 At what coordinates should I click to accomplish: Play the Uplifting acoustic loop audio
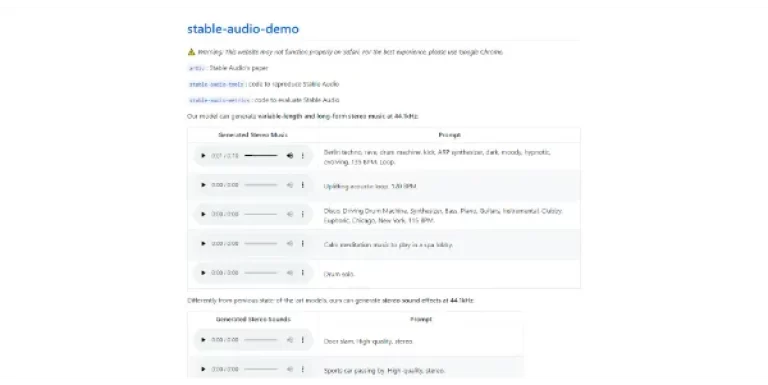click(203, 185)
